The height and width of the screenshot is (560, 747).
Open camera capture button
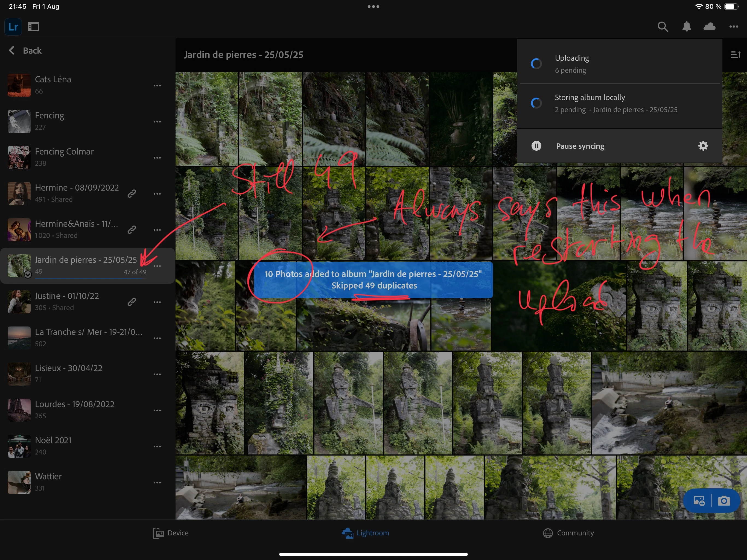point(724,501)
